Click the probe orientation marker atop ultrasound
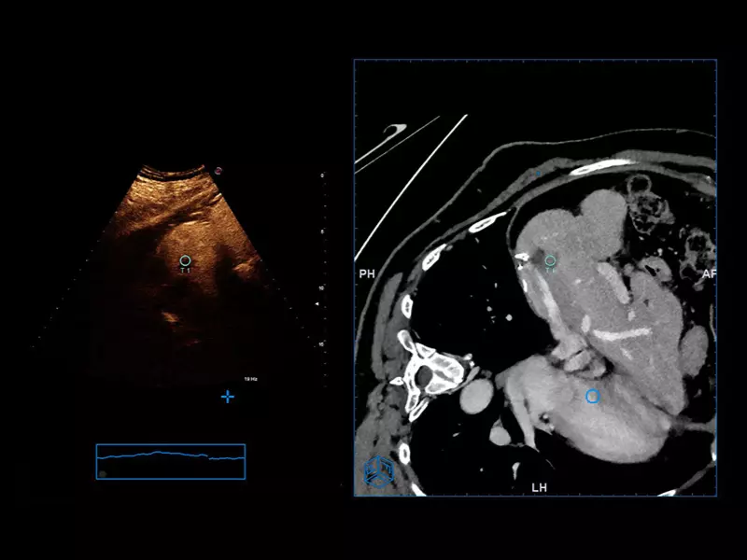The height and width of the screenshot is (560, 747). (x=218, y=171)
